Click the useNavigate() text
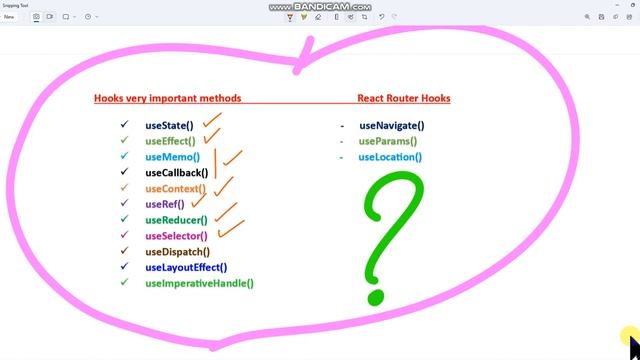The width and height of the screenshot is (640, 360). 392,125
